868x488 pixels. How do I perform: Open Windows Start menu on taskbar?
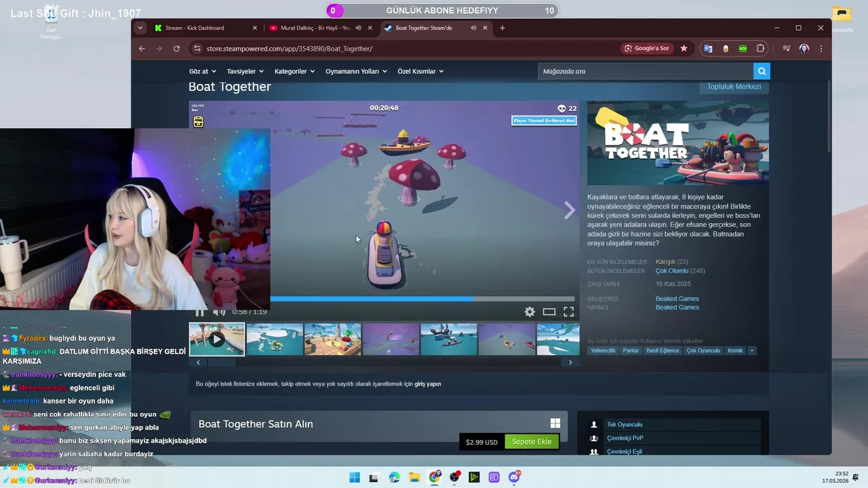click(x=354, y=477)
